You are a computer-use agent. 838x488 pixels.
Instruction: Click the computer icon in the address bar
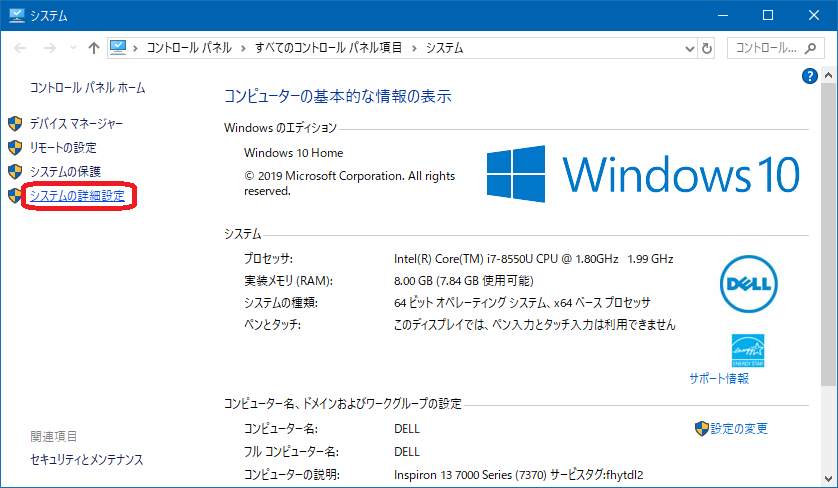point(118,48)
